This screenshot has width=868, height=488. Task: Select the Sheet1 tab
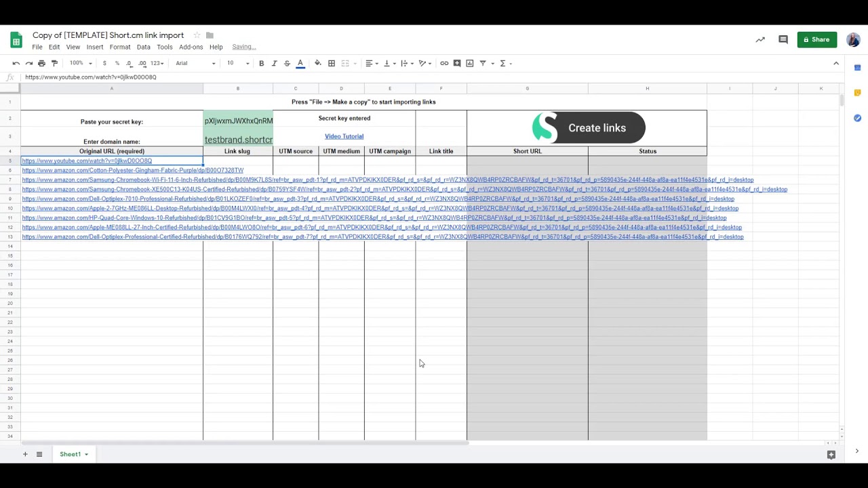[x=73, y=454]
